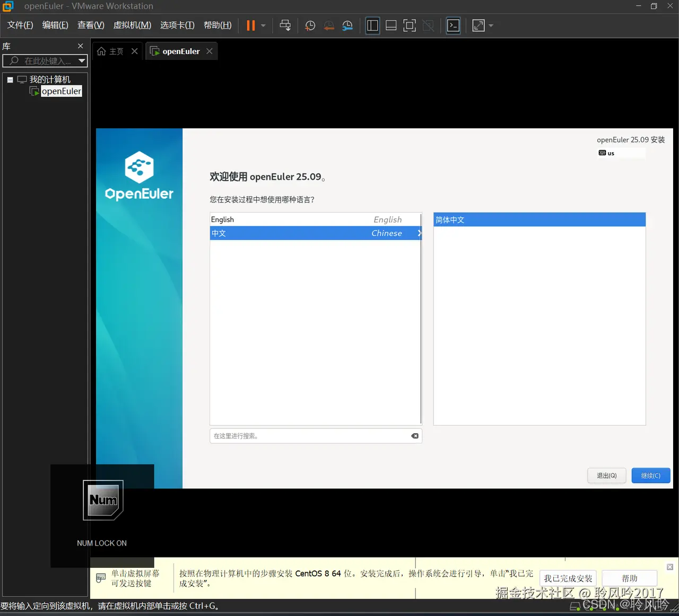Click the 继续(C) button
Viewport: 679px width, 616px height.
point(651,476)
